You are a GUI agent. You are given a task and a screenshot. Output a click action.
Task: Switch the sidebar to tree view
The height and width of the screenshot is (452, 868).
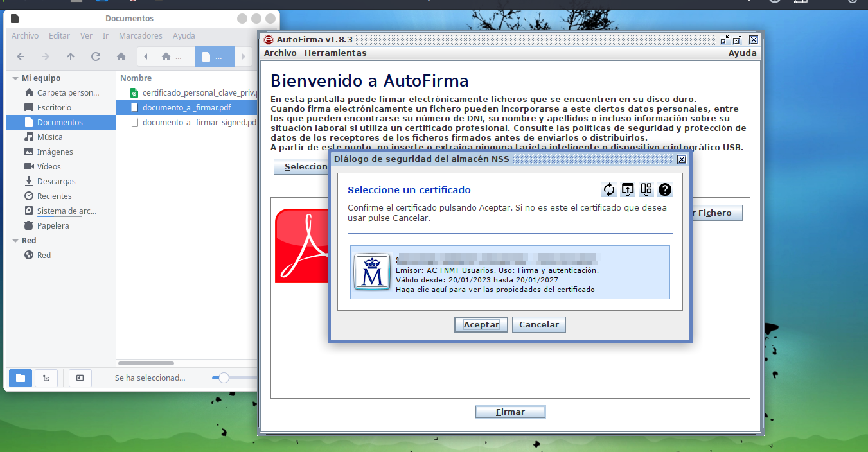(x=46, y=378)
